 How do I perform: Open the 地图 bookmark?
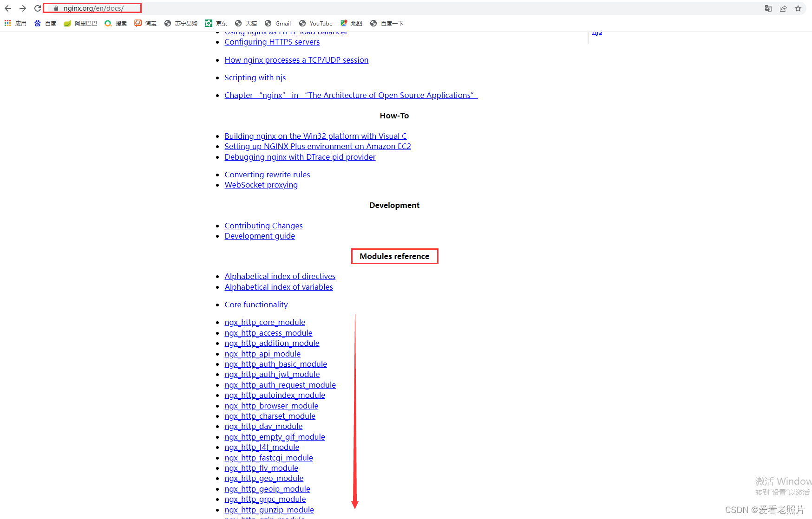click(x=351, y=23)
